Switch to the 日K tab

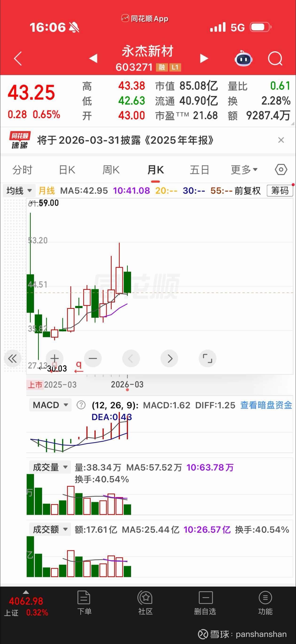click(x=67, y=170)
